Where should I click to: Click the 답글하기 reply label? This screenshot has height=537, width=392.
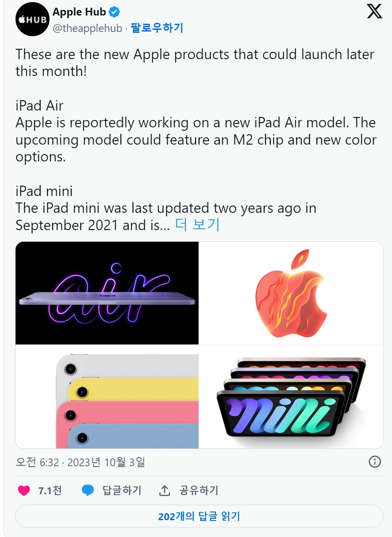click(x=122, y=490)
